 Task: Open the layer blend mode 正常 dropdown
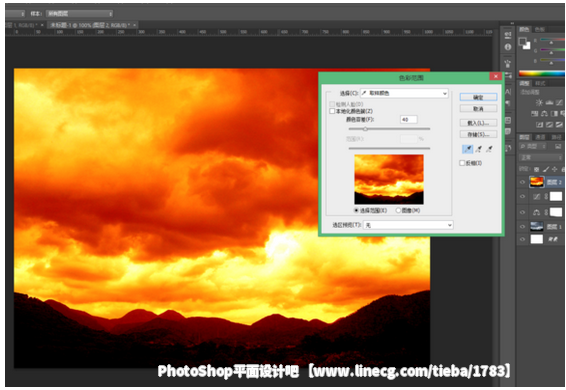tap(541, 157)
